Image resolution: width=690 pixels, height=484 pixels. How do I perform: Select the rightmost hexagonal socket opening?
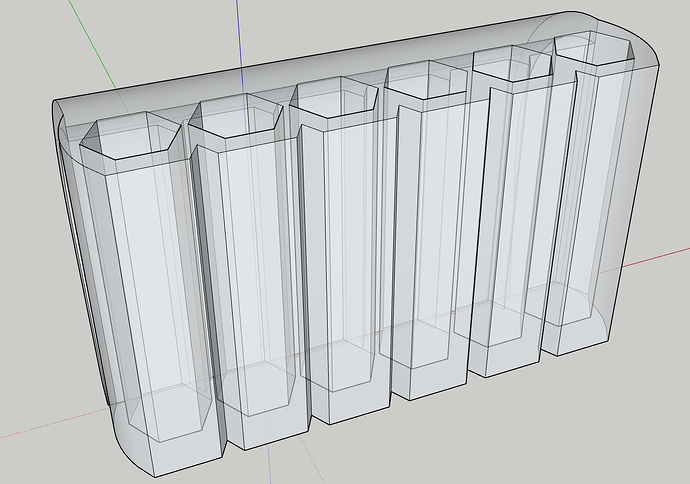pos(593,48)
